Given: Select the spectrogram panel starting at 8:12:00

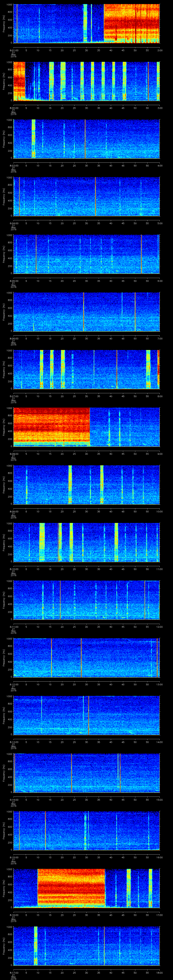Looking at the screenshot, I should point(86,657).
